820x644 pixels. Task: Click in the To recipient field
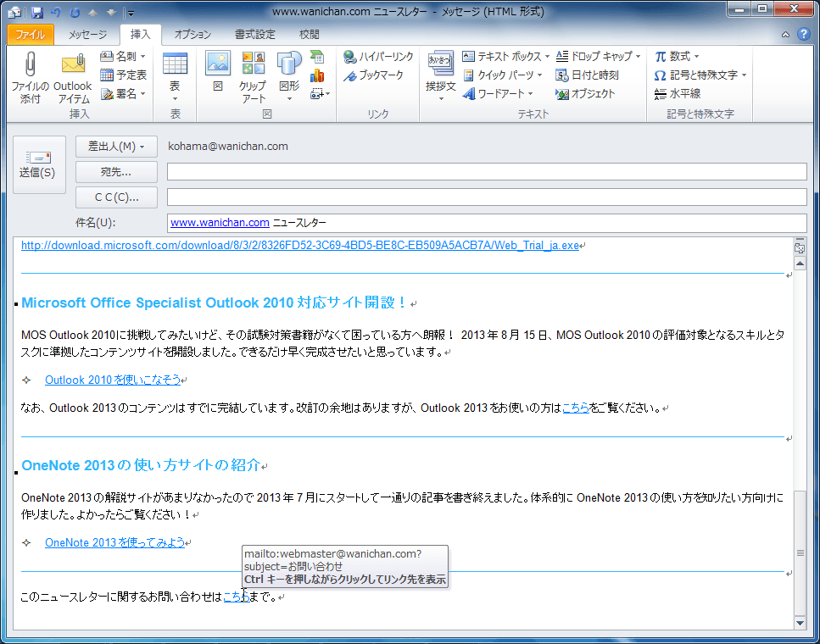click(487, 171)
